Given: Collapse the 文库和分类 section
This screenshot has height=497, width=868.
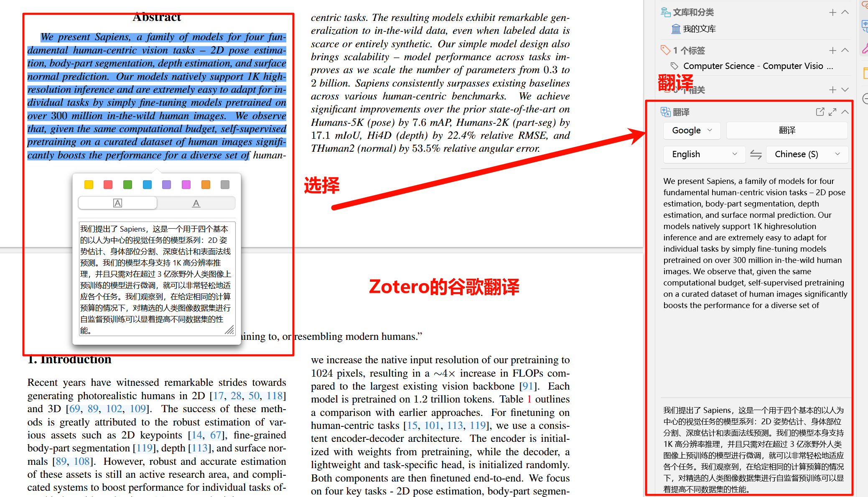Looking at the screenshot, I should coord(845,13).
